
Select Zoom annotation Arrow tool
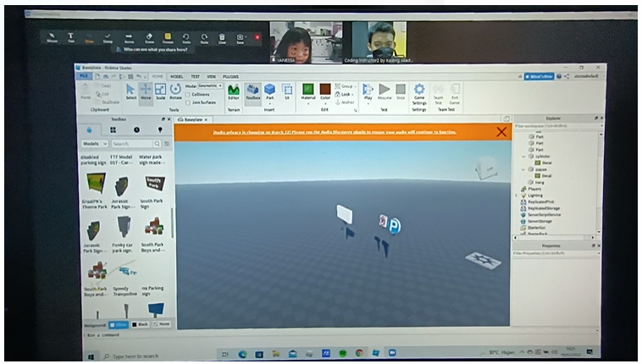129,38
